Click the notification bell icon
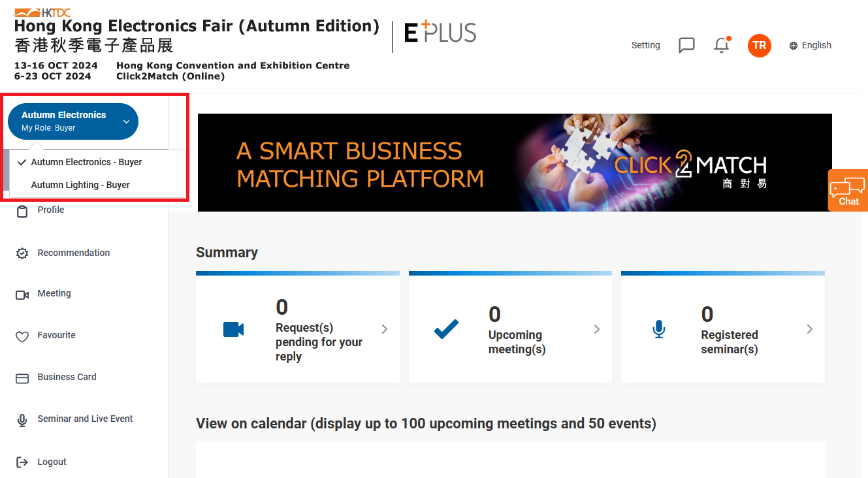This screenshot has width=868, height=478. (722, 45)
